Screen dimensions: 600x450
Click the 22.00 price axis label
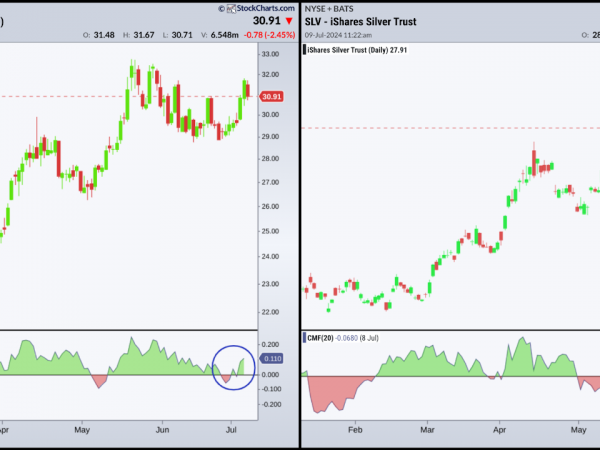pos(270,312)
